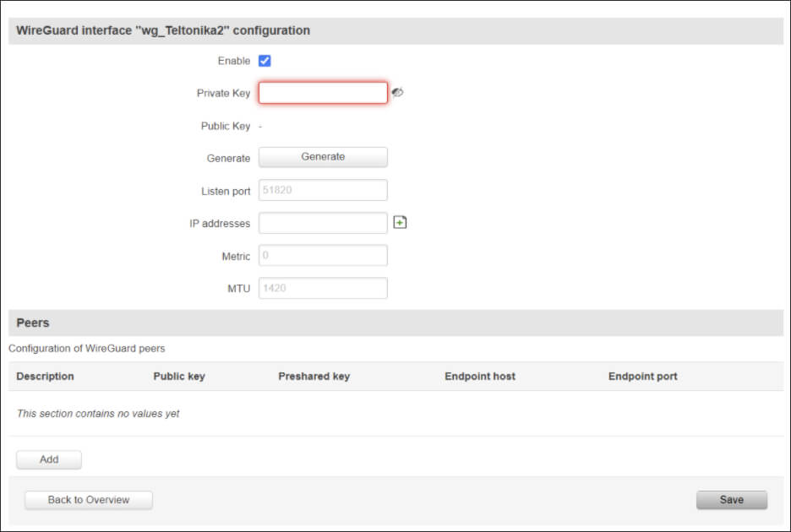Click the Endpoint host column header
The image size is (791, 532).
pyautogui.click(x=479, y=376)
